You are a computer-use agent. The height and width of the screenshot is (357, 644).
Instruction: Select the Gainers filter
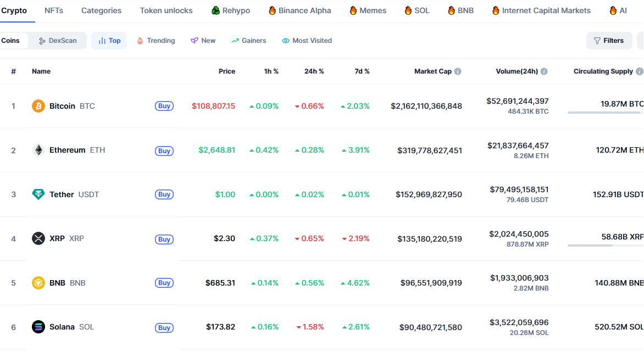click(x=248, y=41)
